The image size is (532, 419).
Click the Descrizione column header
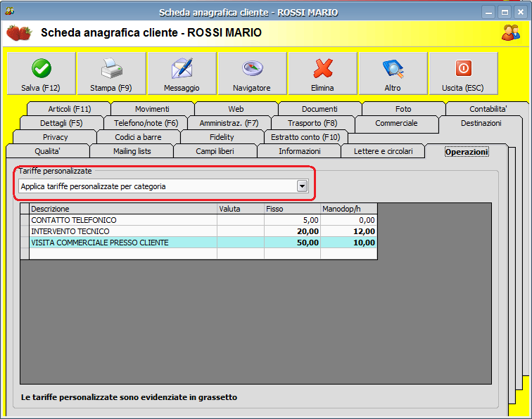point(124,209)
